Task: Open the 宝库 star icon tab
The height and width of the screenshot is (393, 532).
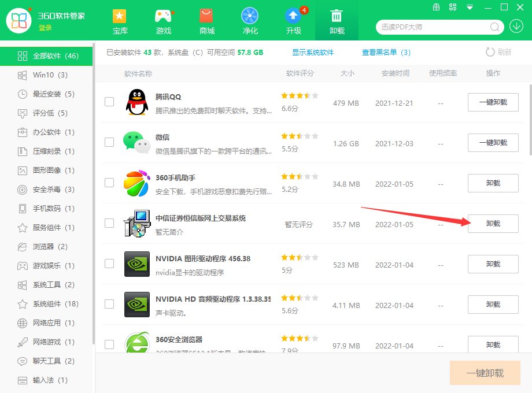Action: pyautogui.click(x=120, y=21)
